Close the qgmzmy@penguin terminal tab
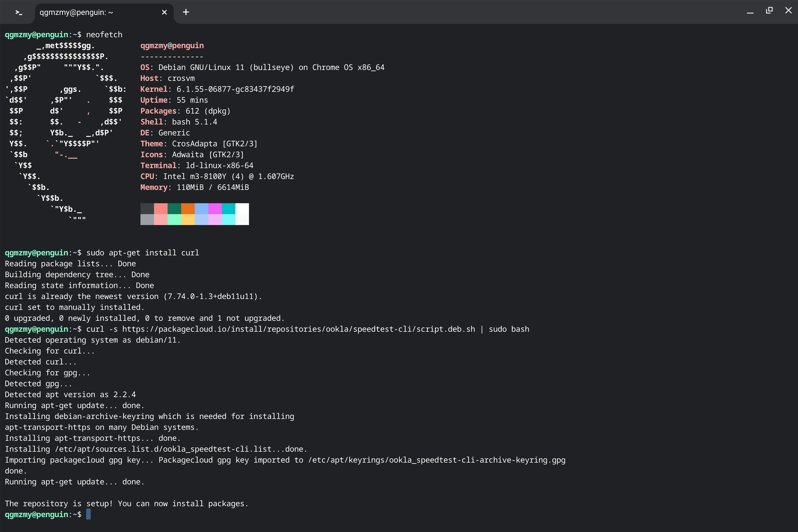 pyautogui.click(x=164, y=12)
